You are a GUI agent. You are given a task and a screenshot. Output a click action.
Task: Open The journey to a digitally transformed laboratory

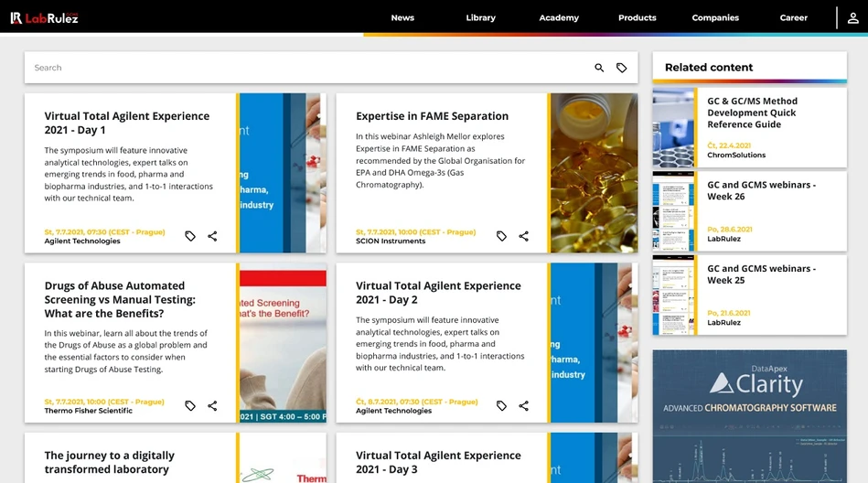[x=109, y=463]
